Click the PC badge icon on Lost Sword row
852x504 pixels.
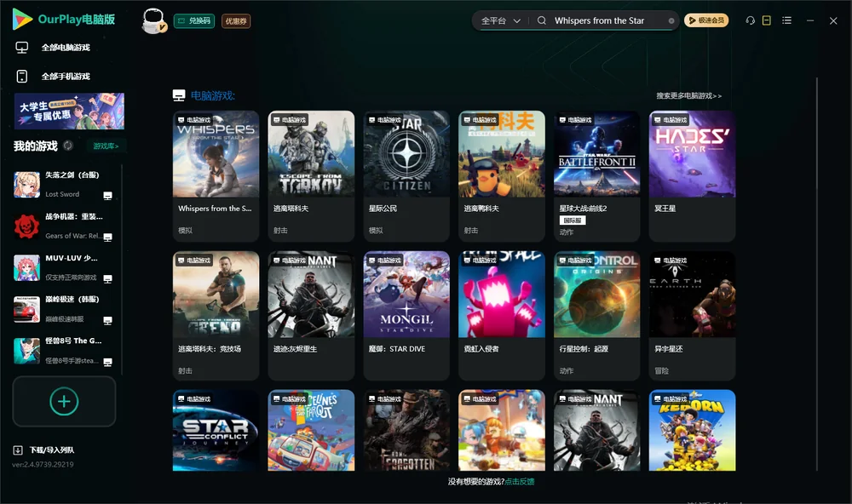point(107,196)
